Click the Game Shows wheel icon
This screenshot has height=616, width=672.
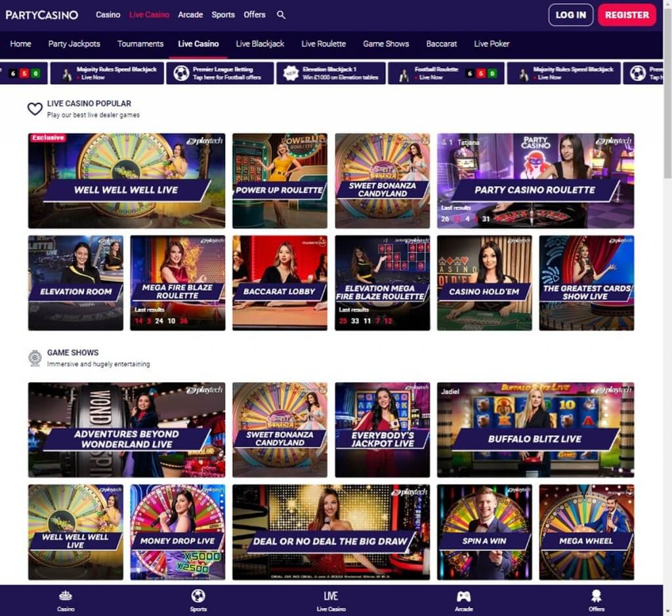click(35, 358)
